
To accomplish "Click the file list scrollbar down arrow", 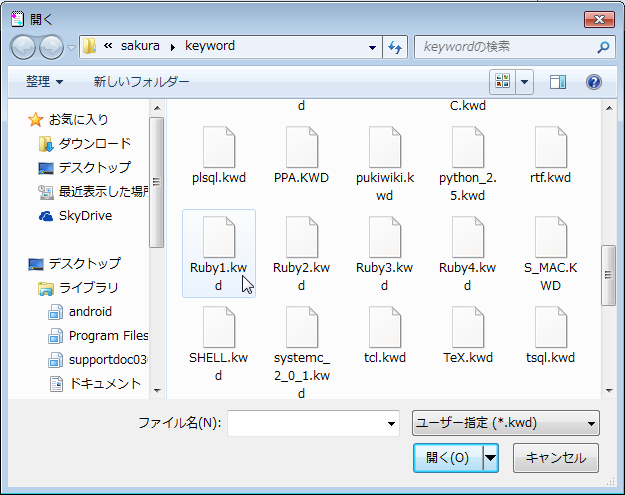I will (609, 391).
